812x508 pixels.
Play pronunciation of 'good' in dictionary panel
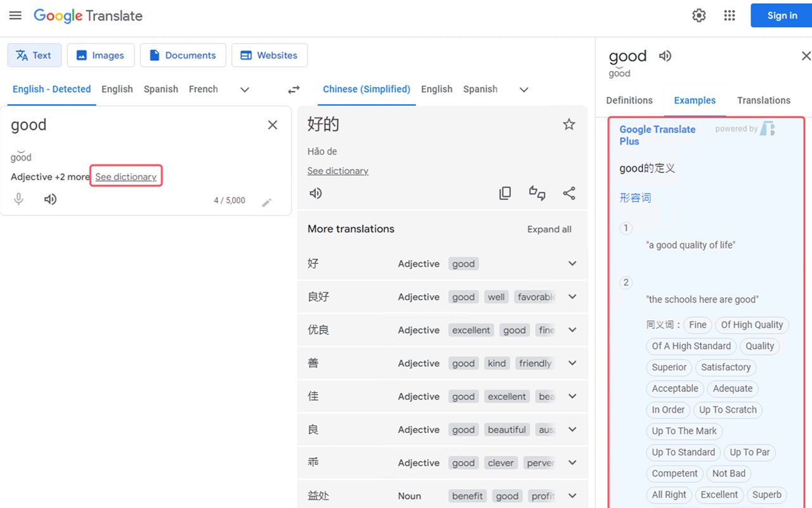(665, 56)
